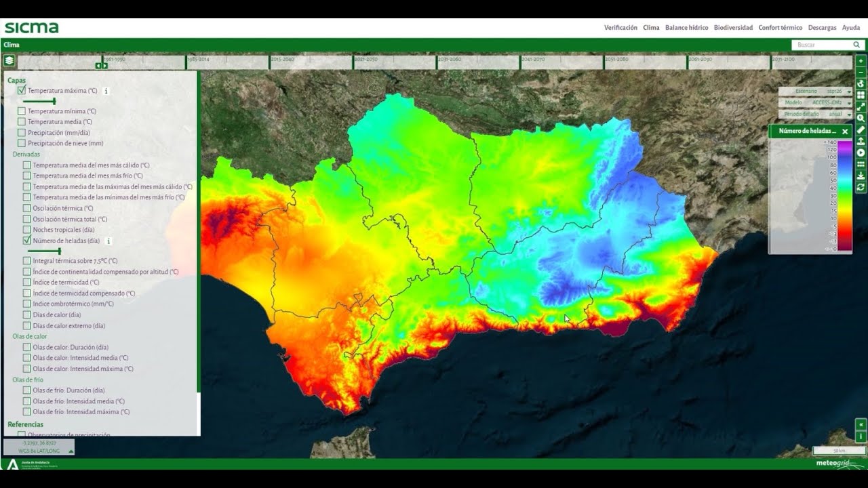This screenshot has height=488, width=868.
Task: Click the Junta de Andalucía logo link
Action: [32, 464]
